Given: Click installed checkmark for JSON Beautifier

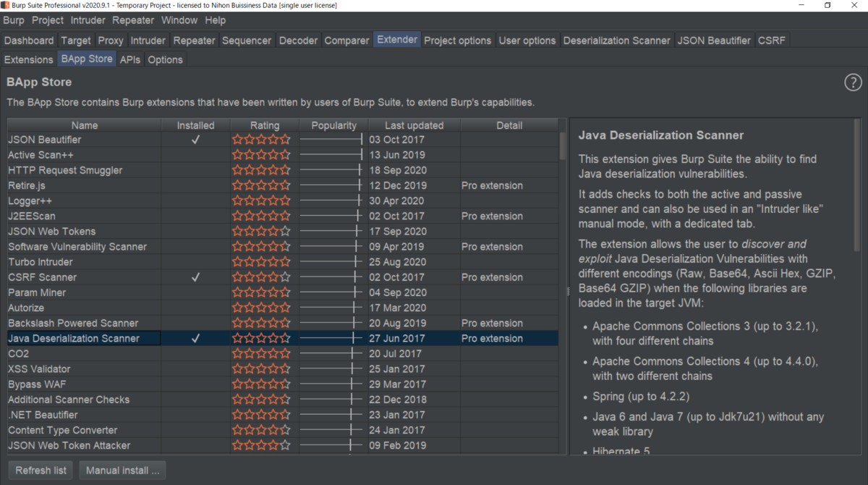Looking at the screenshot, I should click(x=195, y=140).
